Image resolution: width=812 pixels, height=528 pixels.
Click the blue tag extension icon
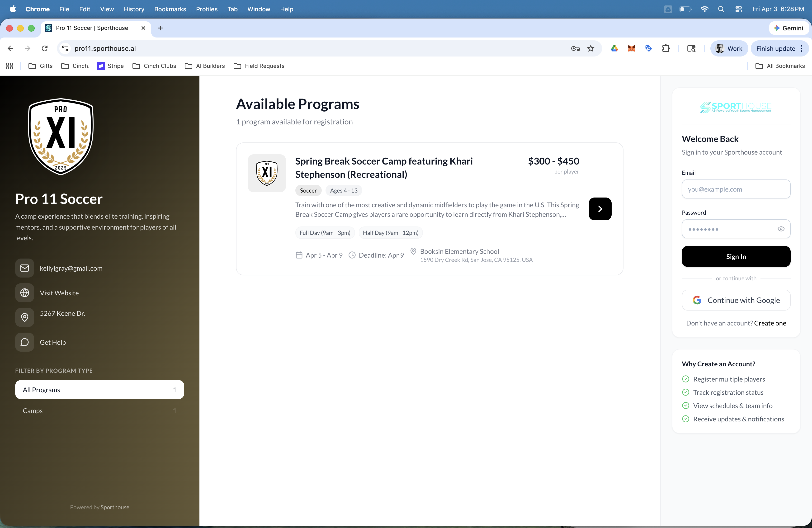pyautogui.click(x=649, y=48)
